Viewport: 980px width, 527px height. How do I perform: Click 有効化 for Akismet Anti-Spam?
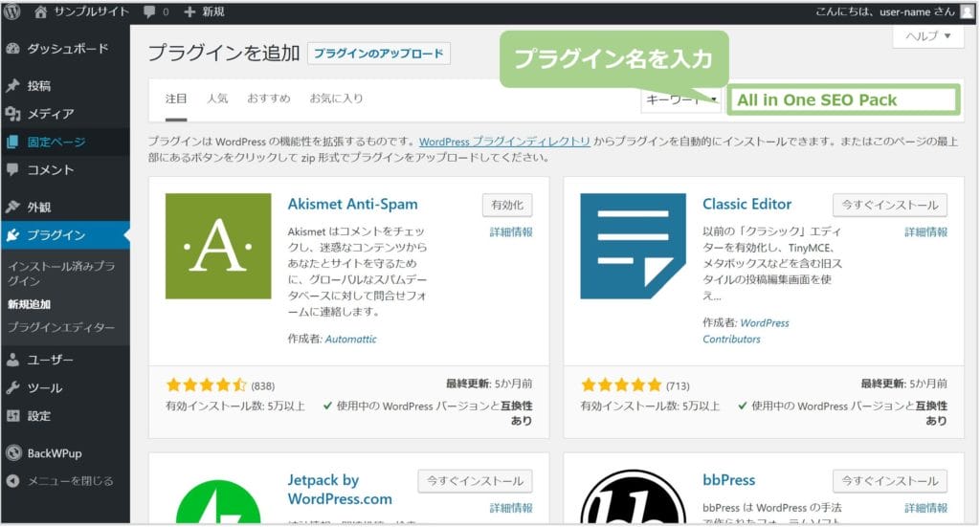[507, 205]
